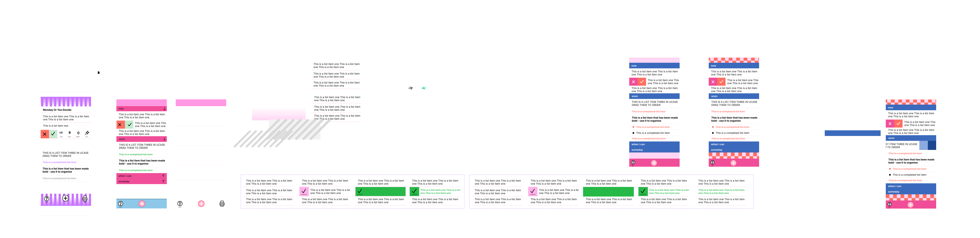Select 'This is a list item two' row
The height and width of the screenshot is (238, 980).
click(56, 126)
